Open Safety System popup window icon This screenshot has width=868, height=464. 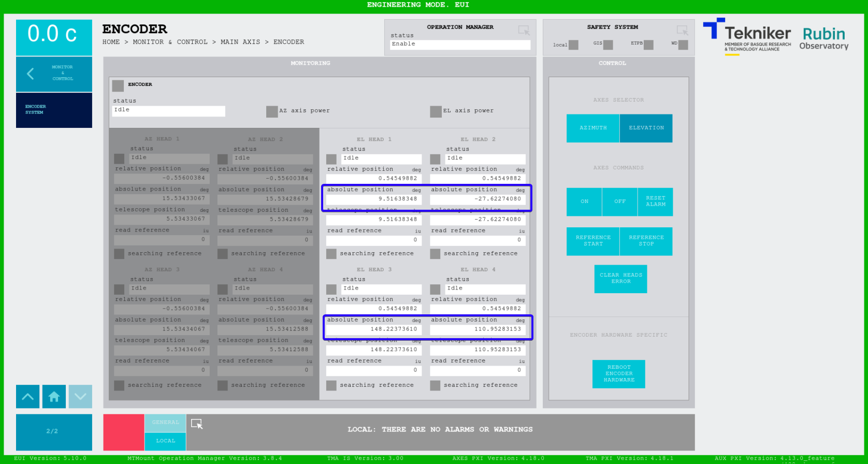tap(682, 31)
